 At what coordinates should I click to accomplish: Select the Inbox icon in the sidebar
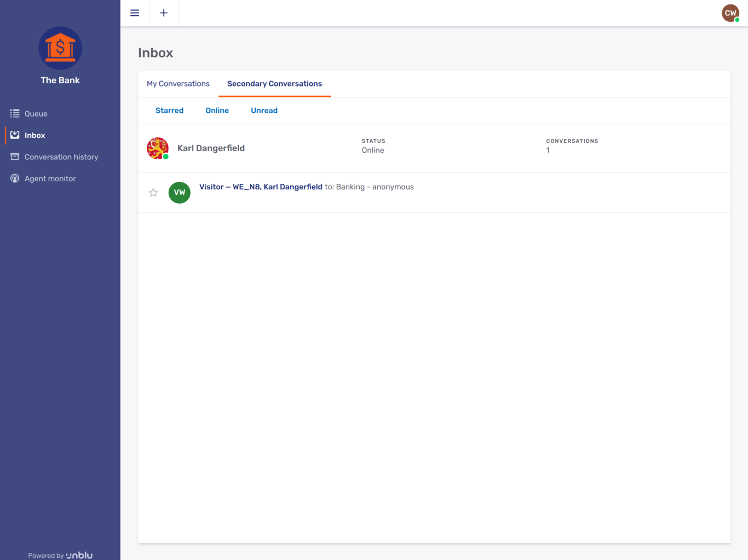[x=15, y=135]
